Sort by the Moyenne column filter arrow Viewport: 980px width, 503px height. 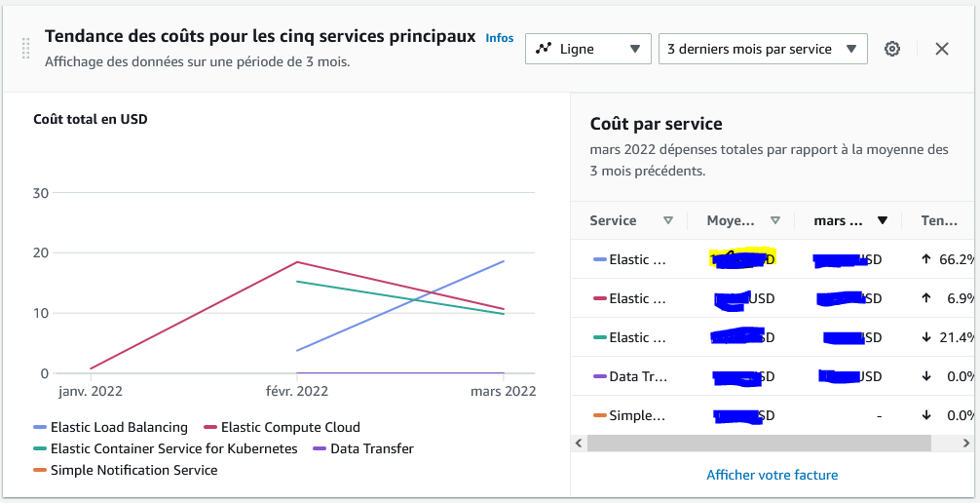pyautogui.click(x=775, y=220)
